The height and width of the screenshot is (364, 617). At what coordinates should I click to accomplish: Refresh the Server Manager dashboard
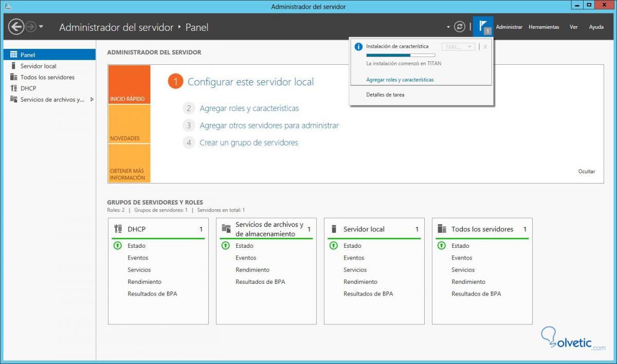[460, 27]
